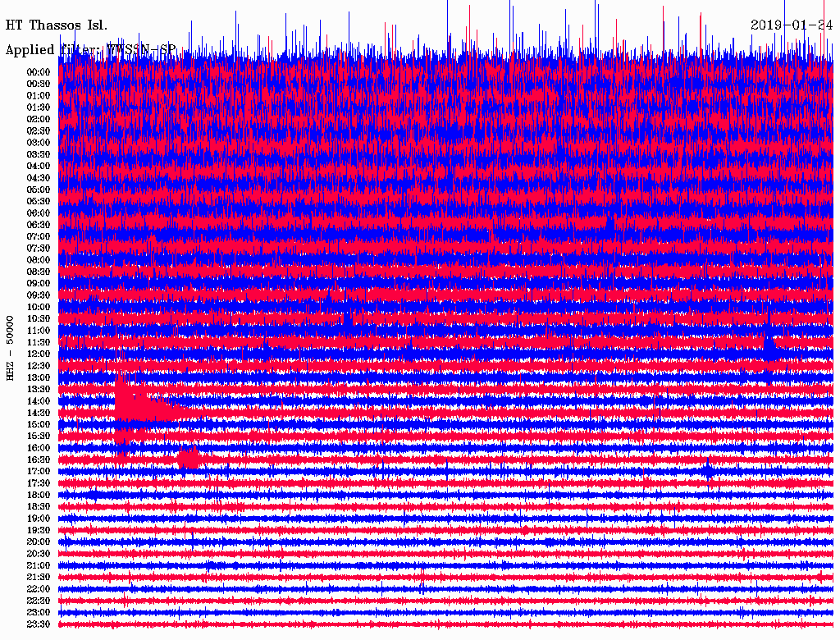Select the 14:00 time label
Screen dimensions: 840x640
tap(39, 401)
